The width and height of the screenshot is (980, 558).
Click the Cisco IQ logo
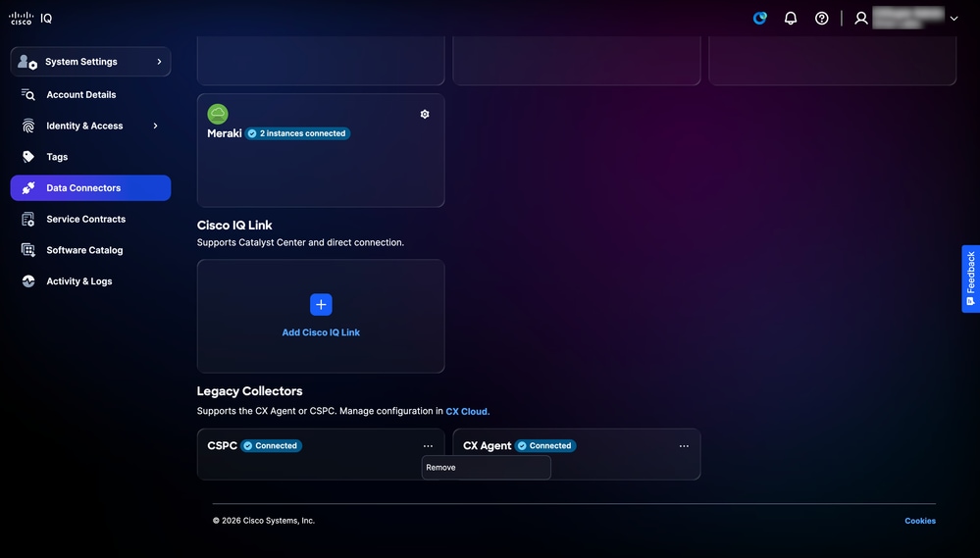coord(30,18)
